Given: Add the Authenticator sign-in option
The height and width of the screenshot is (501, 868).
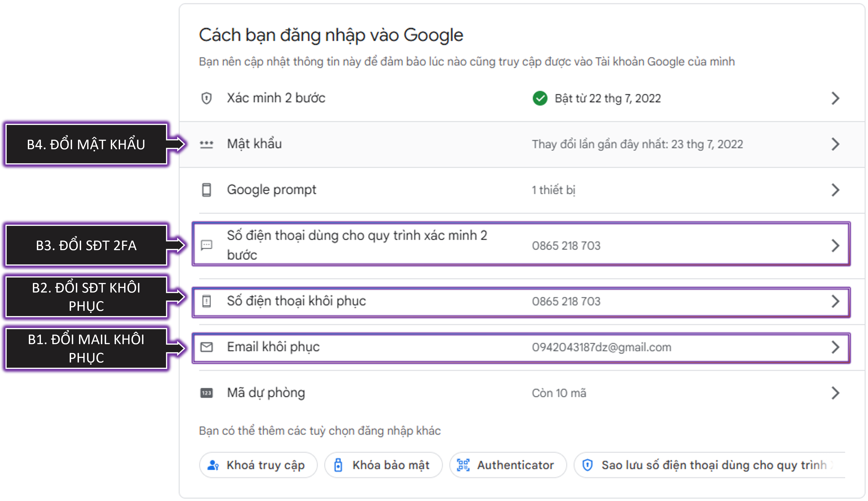Looking at the screenshot, I should point(508,465).
